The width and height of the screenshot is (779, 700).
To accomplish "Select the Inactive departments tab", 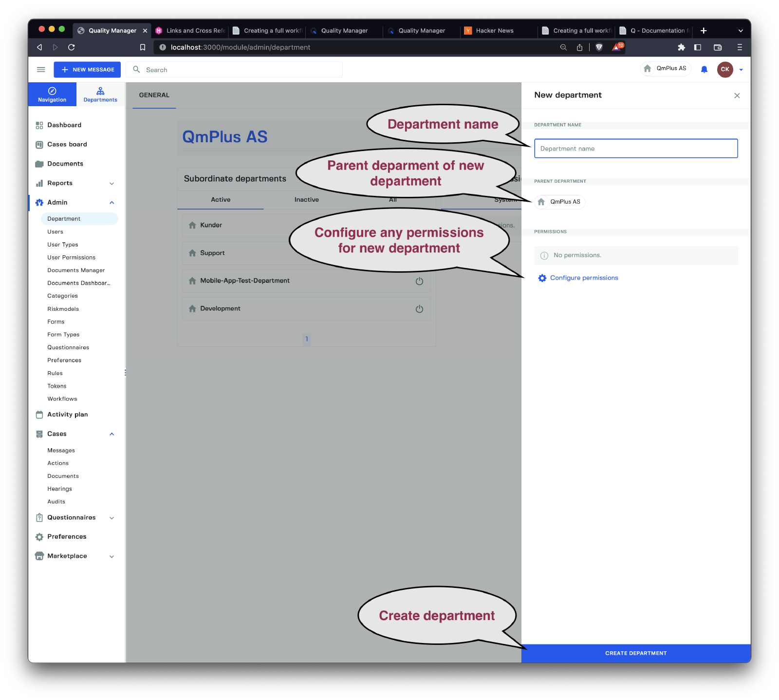I will [306, 200].
